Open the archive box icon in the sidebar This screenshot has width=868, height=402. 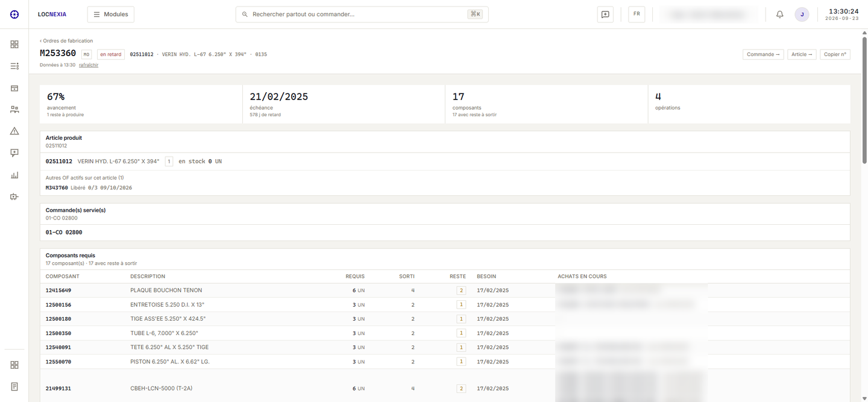point(14,88)
